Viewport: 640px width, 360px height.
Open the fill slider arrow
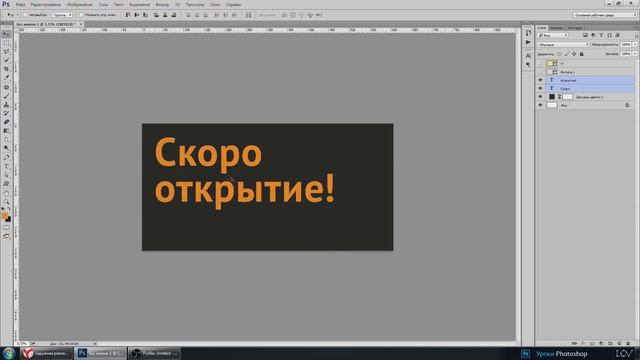[x=635, y=54]
